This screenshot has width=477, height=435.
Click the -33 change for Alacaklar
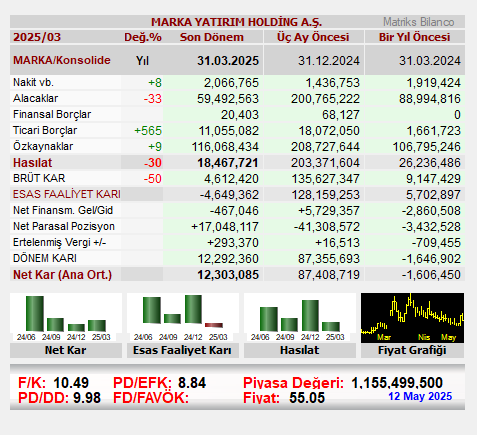point(153,99)
